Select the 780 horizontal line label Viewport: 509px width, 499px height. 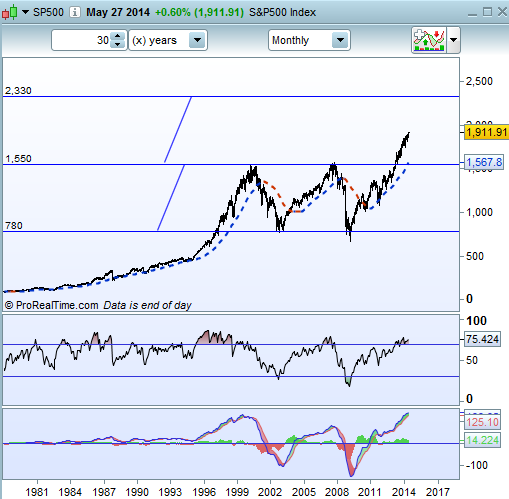tap(14, 226)
